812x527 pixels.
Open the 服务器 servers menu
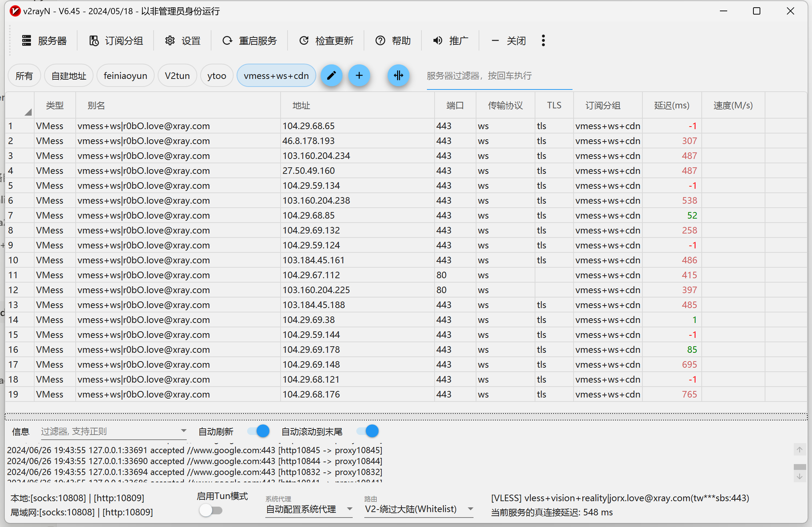[44, 40]
